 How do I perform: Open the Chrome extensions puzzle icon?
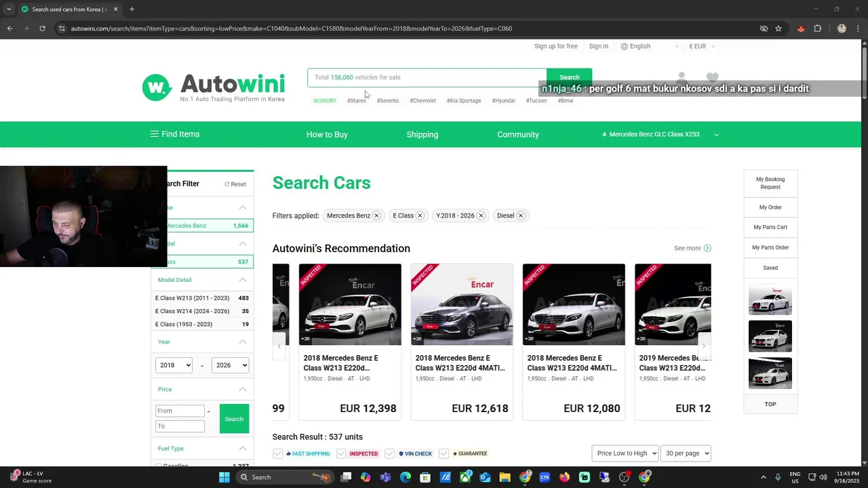817,28
